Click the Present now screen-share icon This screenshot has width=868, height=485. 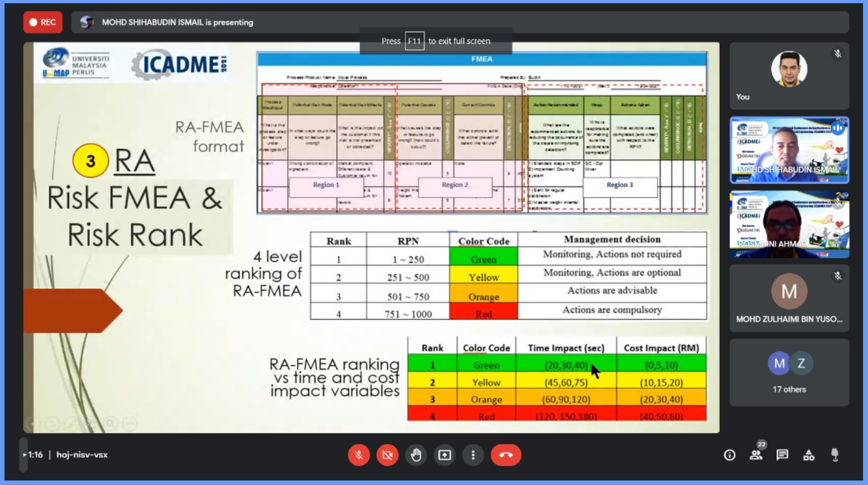(x=444, y=455)
